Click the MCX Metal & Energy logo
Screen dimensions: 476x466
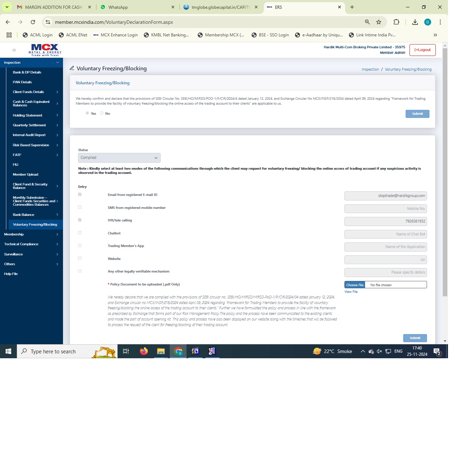click(45, 50)
